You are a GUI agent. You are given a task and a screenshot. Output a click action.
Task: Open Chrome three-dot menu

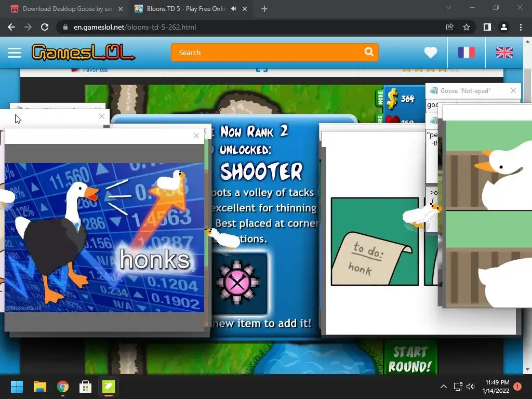coord(521,27)
